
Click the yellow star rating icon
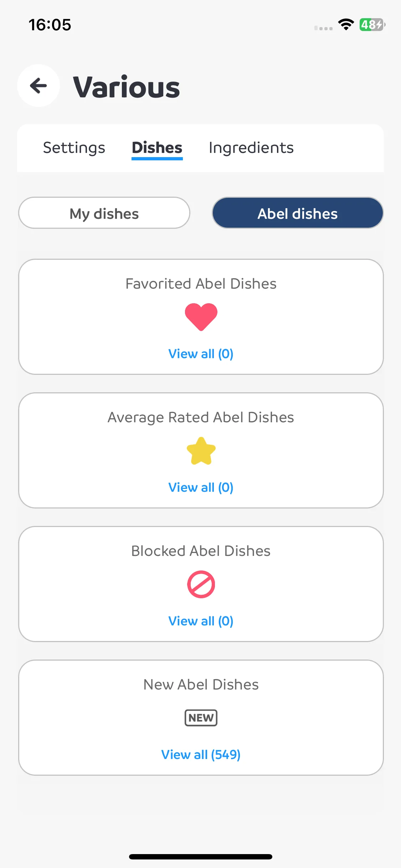201,451
